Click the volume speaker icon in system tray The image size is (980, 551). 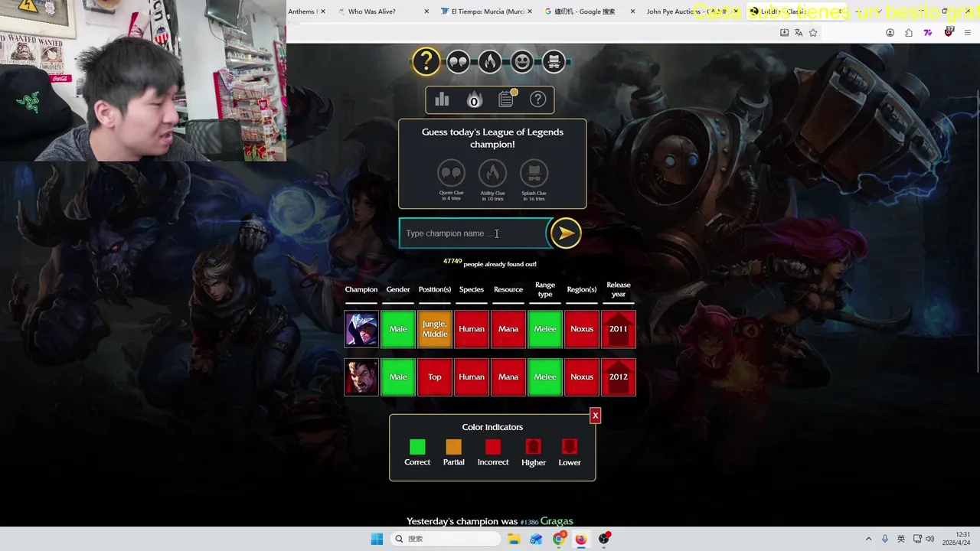coord(930,539)
